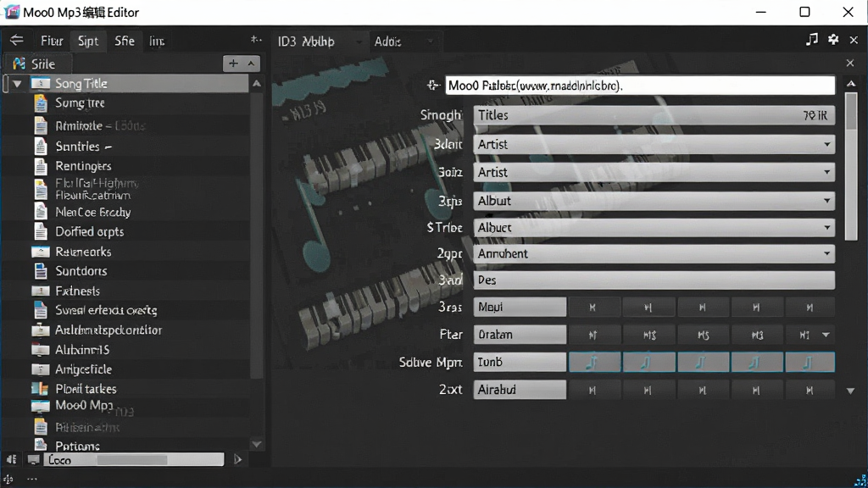Screen dimensions: 868x488
Task: Open the Fiar menu
Action: [x=52, y=41]
